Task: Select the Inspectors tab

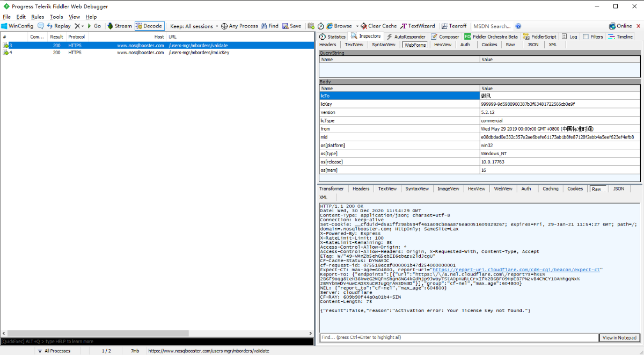Action: point(366,36)
